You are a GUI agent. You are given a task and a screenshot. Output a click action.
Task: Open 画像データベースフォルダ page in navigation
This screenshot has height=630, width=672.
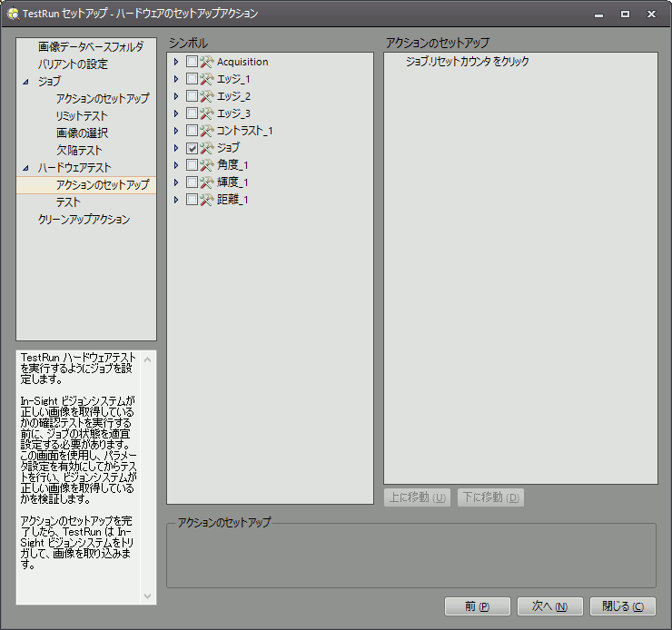(91, 46)
